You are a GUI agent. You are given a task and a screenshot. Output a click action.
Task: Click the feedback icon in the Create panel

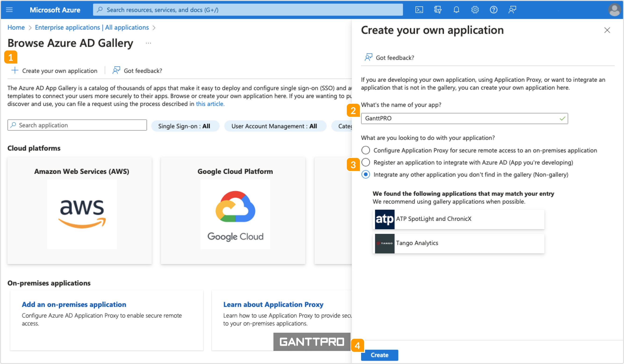coord(368,57)
